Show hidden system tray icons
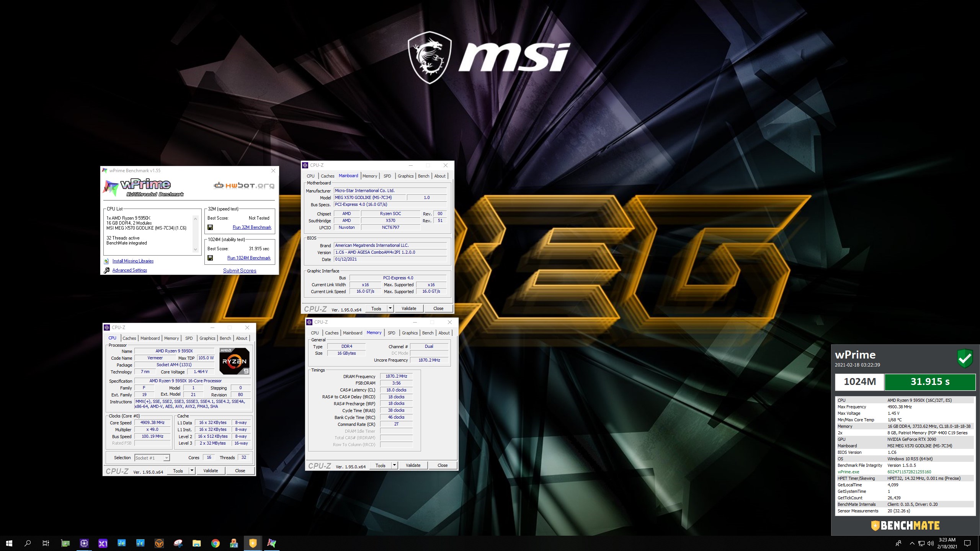 (x=912, y=543)
